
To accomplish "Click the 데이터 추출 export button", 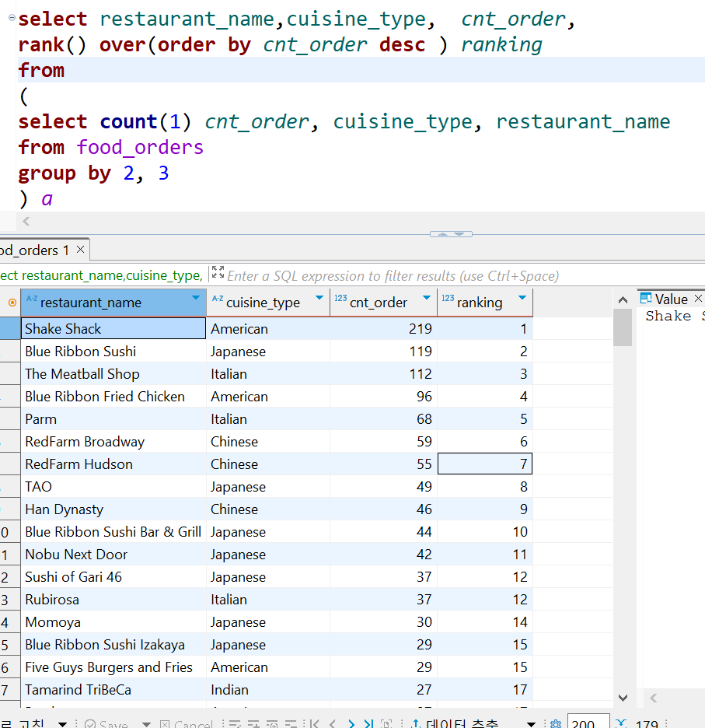I will [x=455, y=724].
